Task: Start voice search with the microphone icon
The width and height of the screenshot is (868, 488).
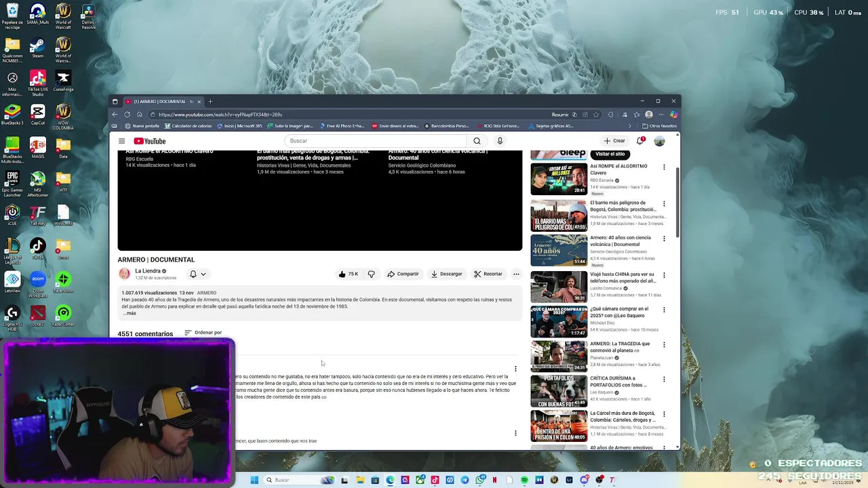Action: coord(500,141)
